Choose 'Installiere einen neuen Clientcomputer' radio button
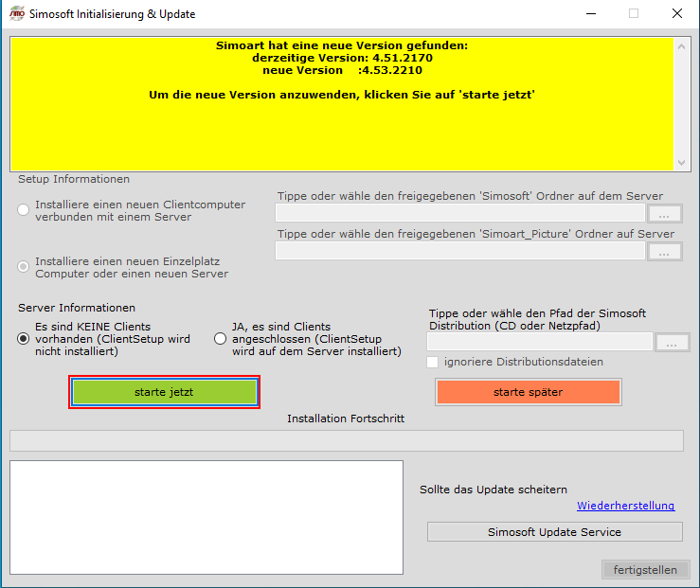This screenshot has height=588, width=700. 24,210
